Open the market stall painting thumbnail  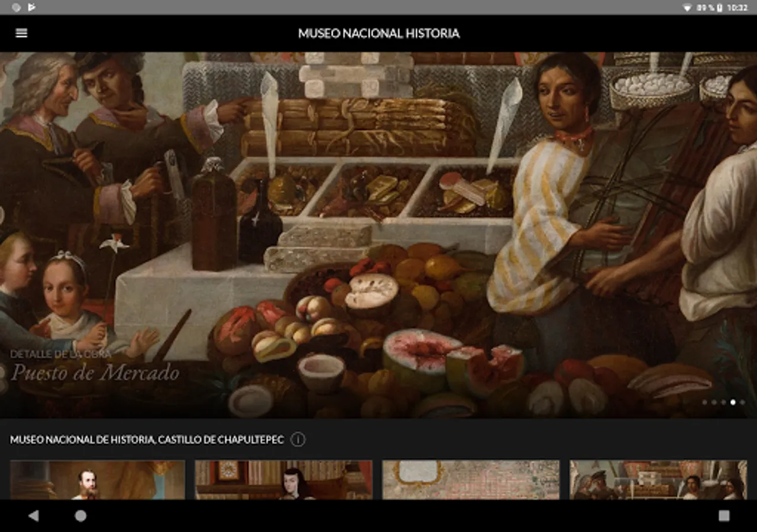[x=658, y=480]
